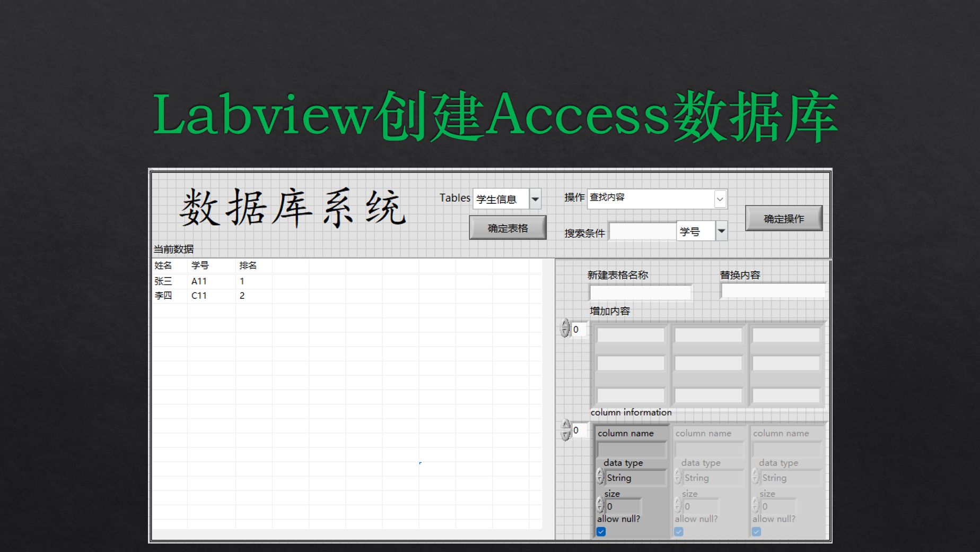Select the rank cell 2 in 李四 row
Image resolution: width=980 pixels, height=552 pixels.
tap(242, 296)
